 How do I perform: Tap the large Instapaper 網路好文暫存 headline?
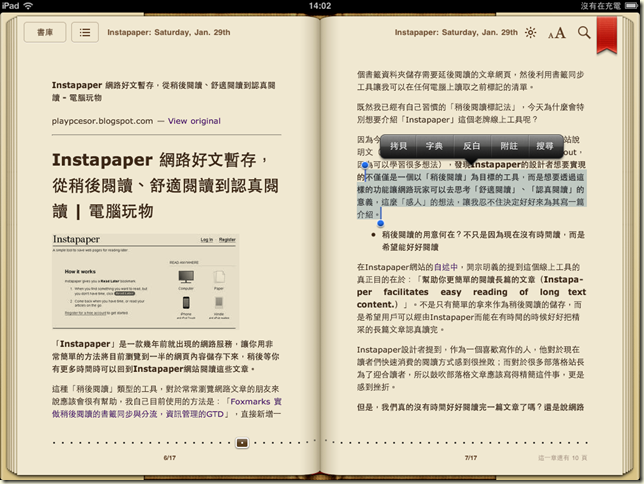tap(165, 185)
